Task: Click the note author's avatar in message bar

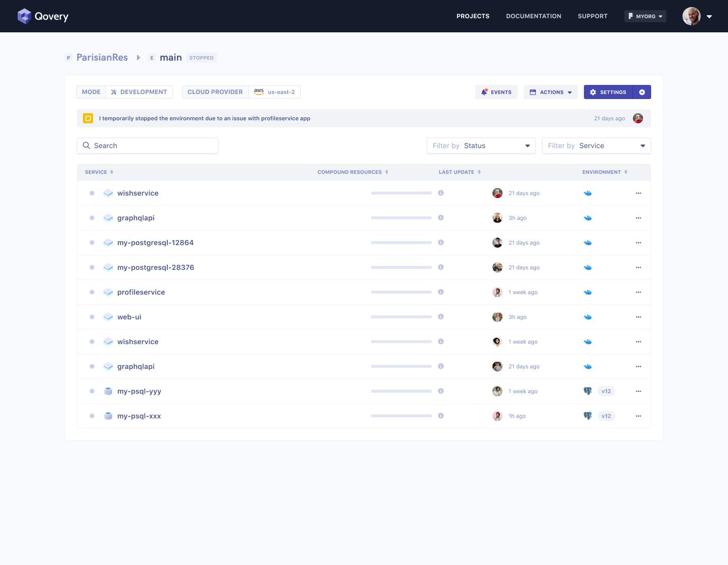Action: tap(638, 118)
